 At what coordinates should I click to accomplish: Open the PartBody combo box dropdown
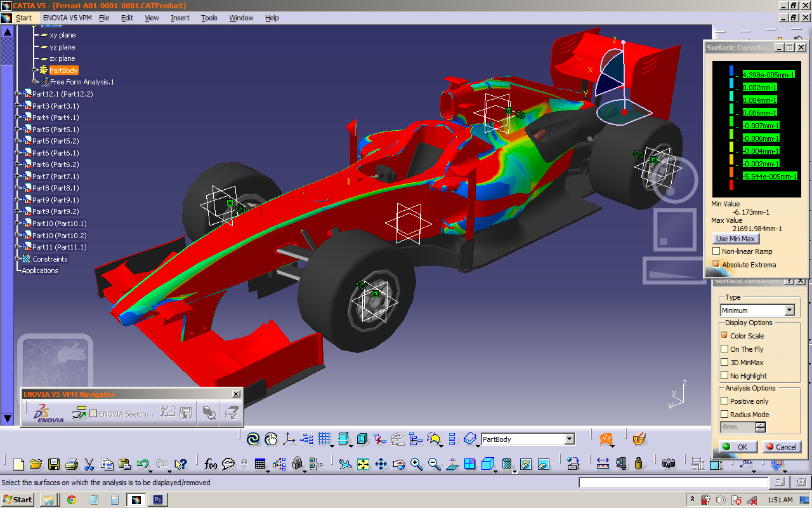point(569,439)
